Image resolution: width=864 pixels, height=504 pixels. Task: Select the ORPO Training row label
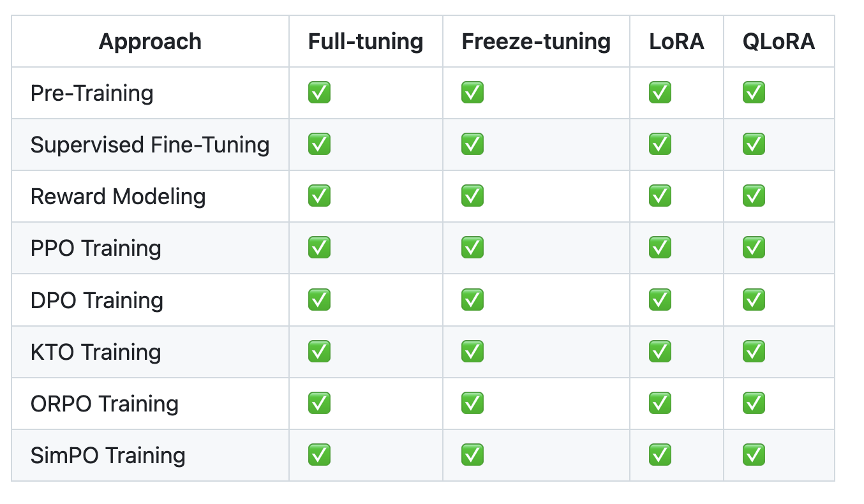pos(105,403)
